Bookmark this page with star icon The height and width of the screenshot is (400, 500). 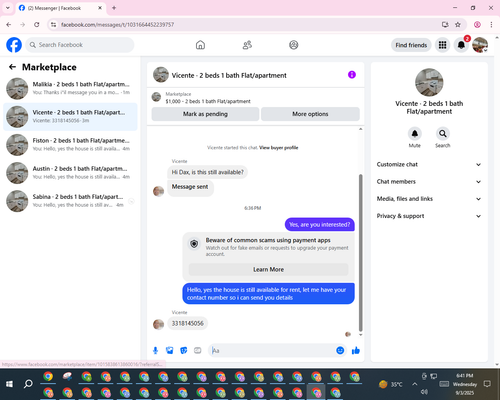pos(458,25)
